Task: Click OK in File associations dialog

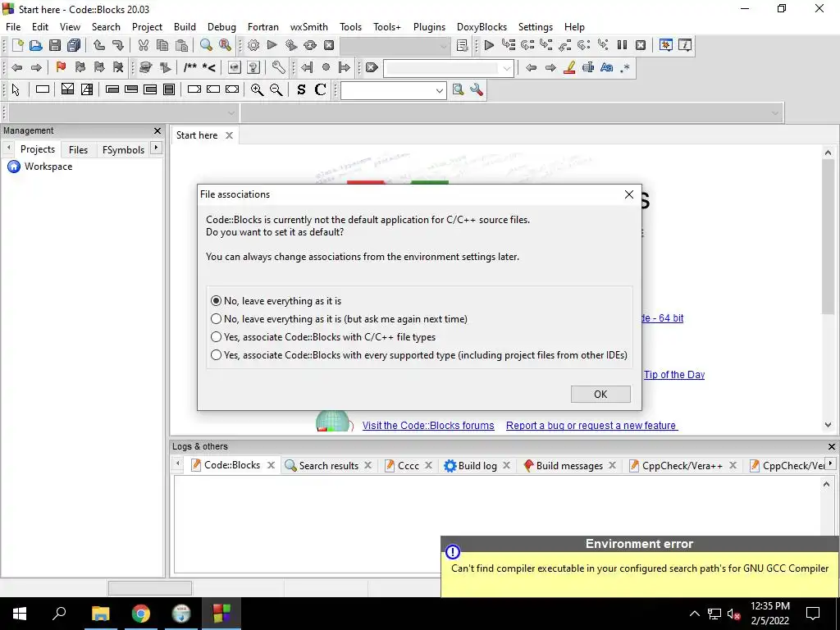Action: [600, 395]
